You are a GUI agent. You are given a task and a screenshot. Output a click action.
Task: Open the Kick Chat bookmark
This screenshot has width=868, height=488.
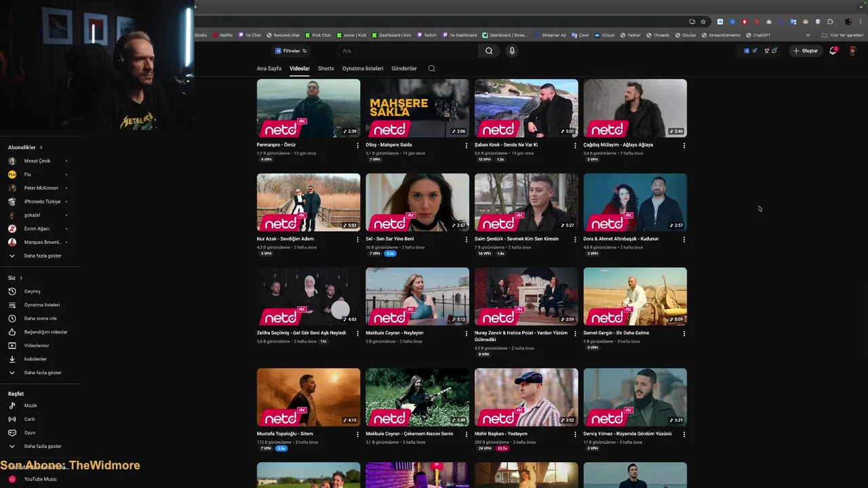318,35
